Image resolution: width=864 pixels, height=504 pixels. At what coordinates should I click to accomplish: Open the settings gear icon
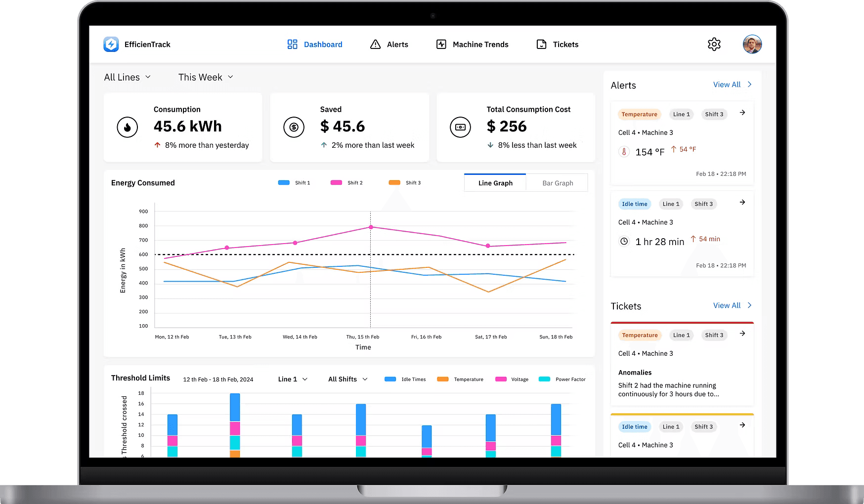[x=714, y=44]
